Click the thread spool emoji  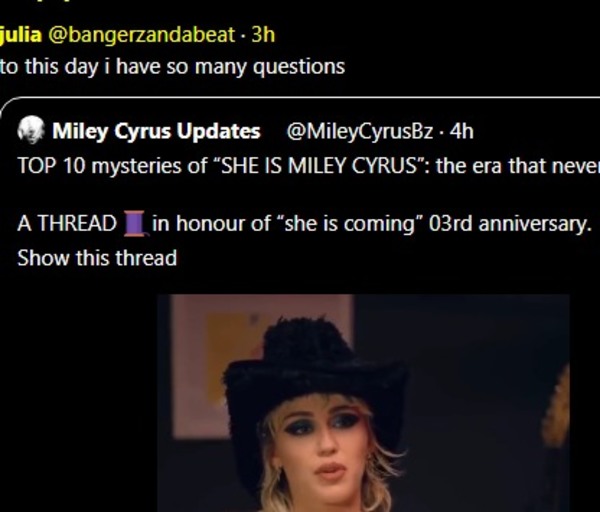click(x=134, y=223)
